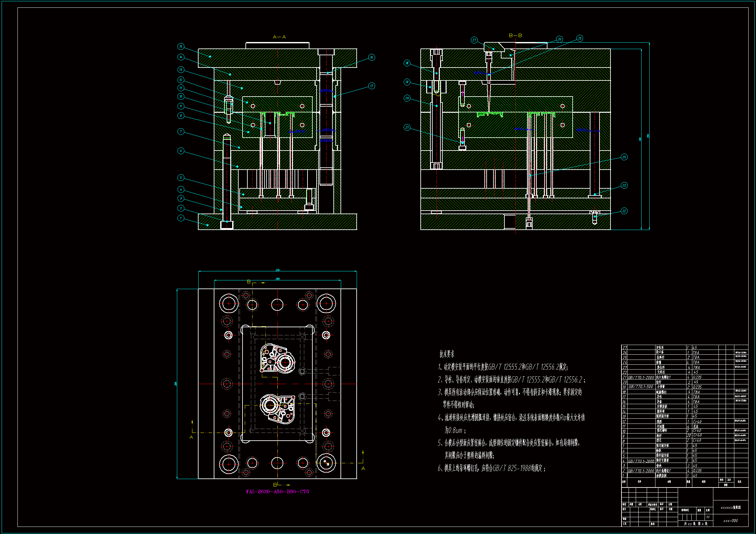The width and height of the screenshot is (756, 534).
Task: Select balloon 27 in section B-B
Action: point(474,40)
